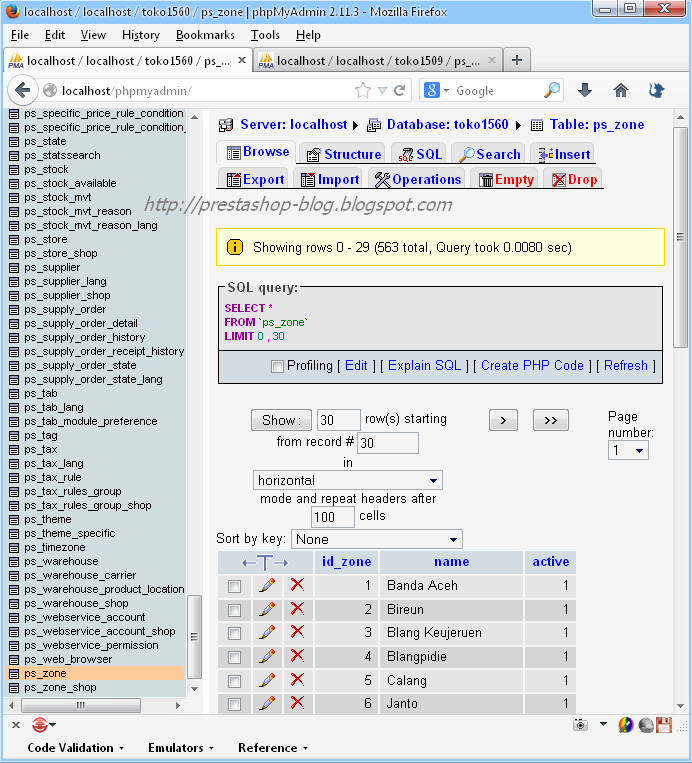Click the Explain SQL link
The width and height of the screenshot is (692, 763).
click(424, 365)
